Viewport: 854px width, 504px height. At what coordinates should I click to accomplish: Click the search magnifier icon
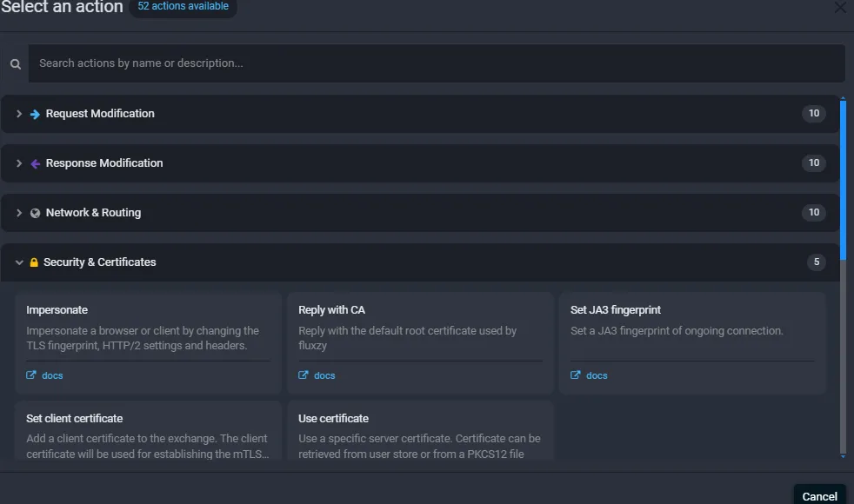tap(16, 63)
